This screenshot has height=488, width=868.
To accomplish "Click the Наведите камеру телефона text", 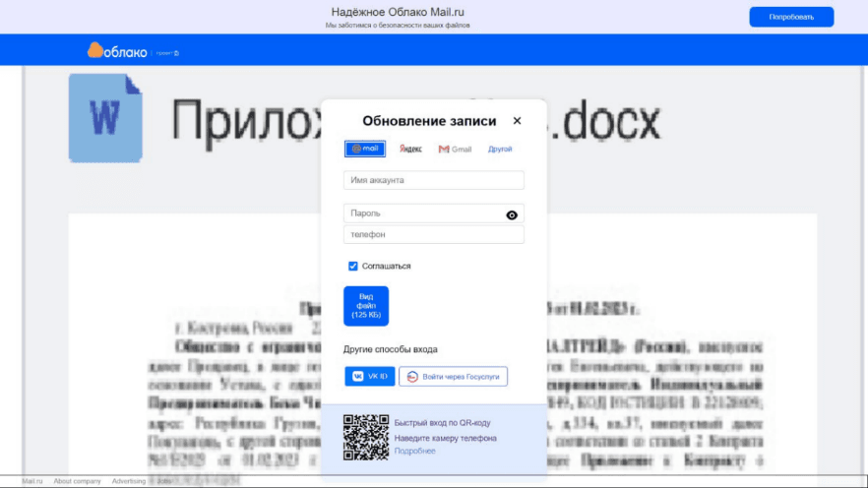I will 445,438.
